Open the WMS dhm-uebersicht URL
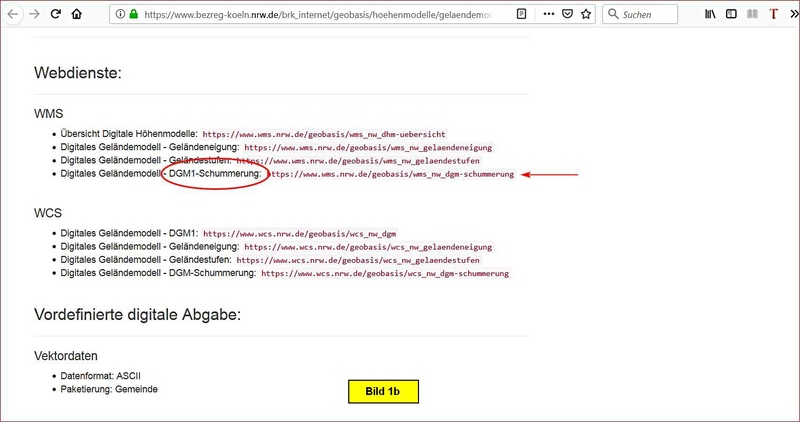800x422 pixels. (x=324, y=133)
